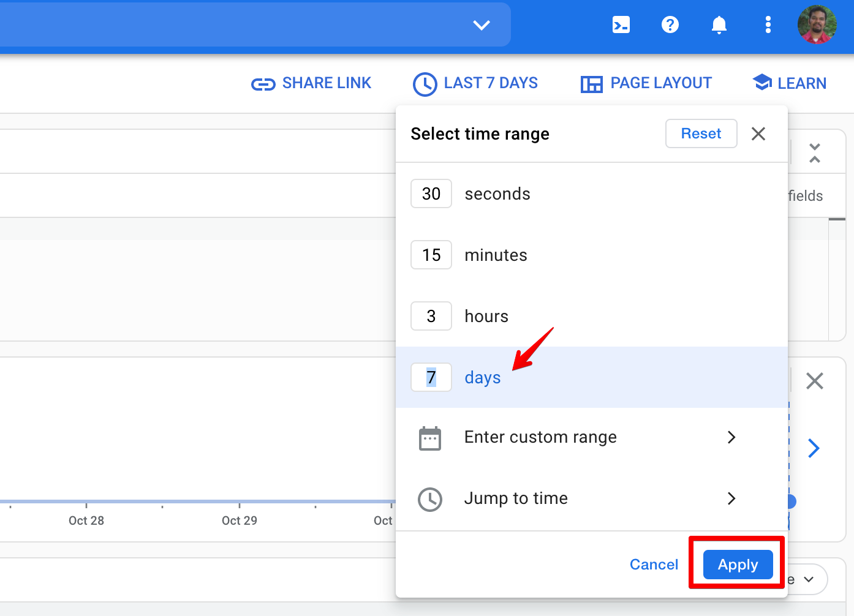Open the more options overflow menu
This screenshot has height=616, width=854.
point(768,24)
